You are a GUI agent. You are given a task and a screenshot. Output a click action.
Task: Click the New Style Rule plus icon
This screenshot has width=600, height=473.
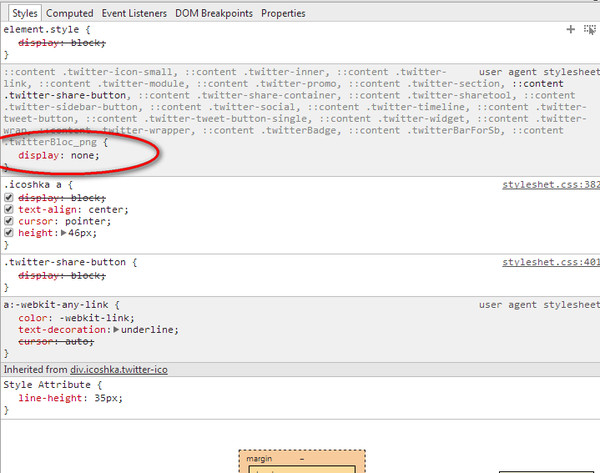[x=570, y=29]
